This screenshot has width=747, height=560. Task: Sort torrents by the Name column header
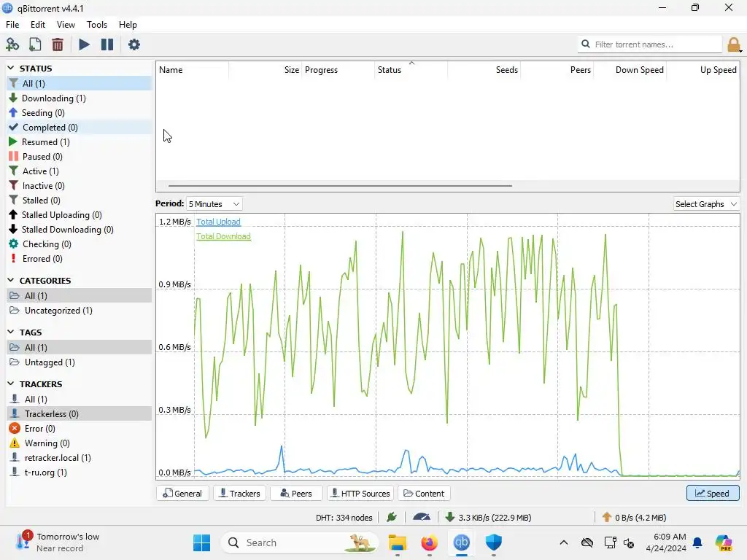click(192, 70)
